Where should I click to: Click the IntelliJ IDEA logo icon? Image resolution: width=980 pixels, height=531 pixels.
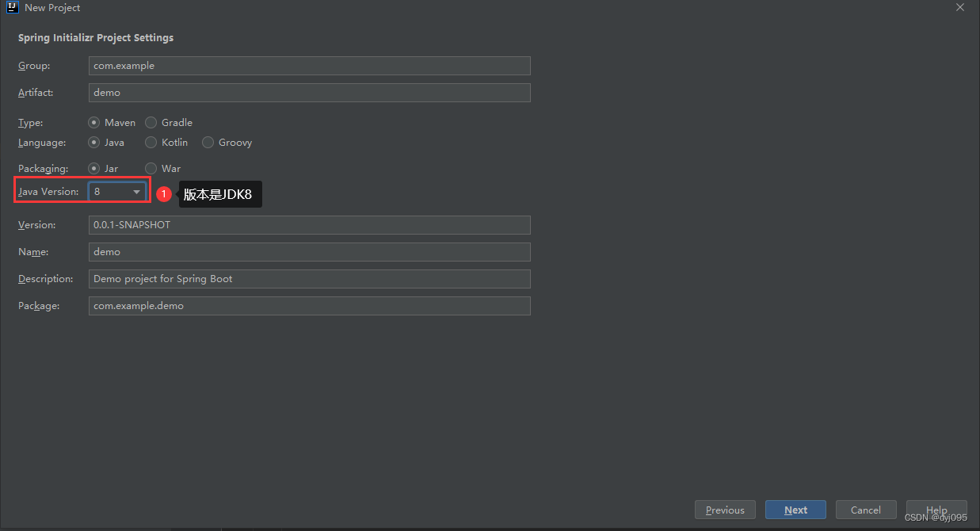point(12,7)
